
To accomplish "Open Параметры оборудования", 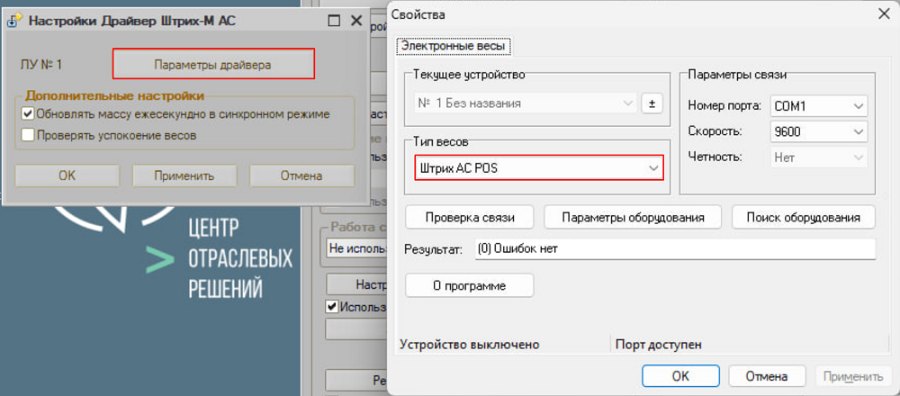I will 633,218.
